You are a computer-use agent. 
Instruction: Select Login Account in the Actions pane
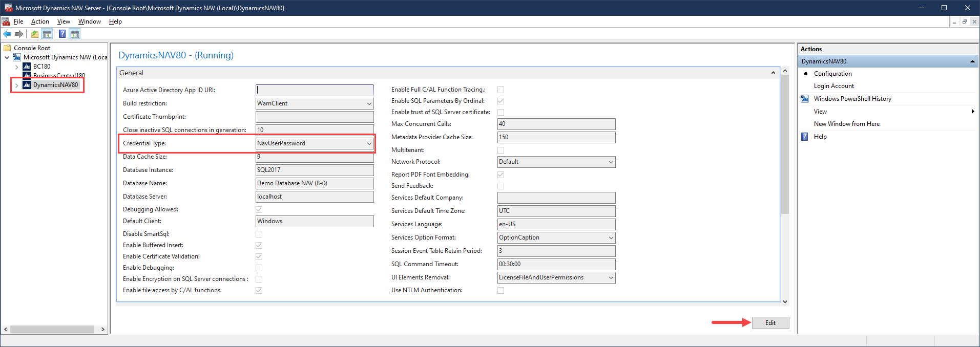click(833, 86)
